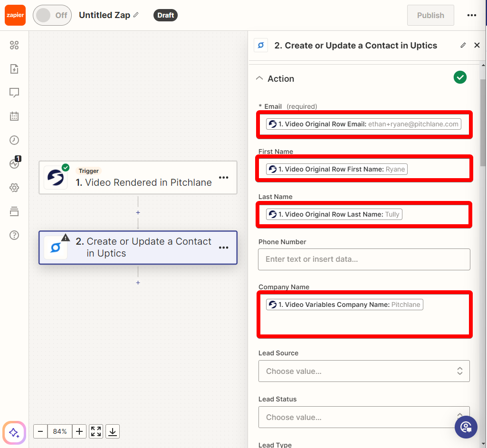This screenshot has height=448, width=487.
Task: Click the download export icon
Action: click(x=113, y=431)
